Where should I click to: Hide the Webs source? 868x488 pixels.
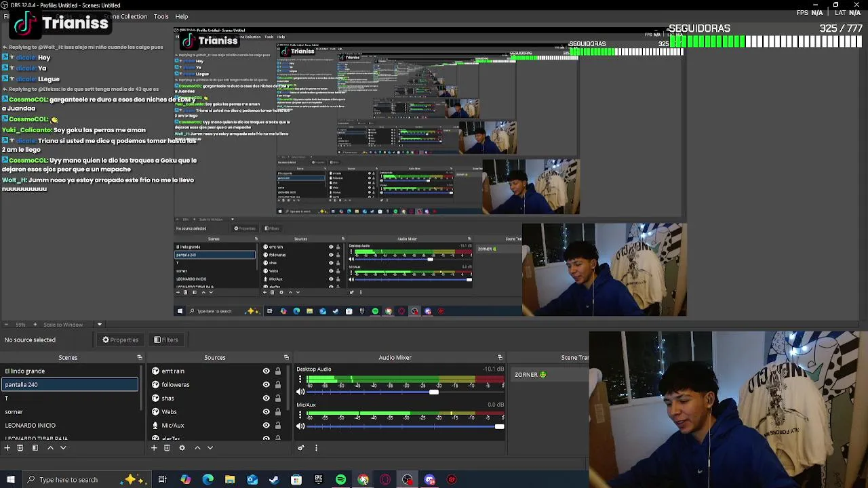[x=266, y=411]
